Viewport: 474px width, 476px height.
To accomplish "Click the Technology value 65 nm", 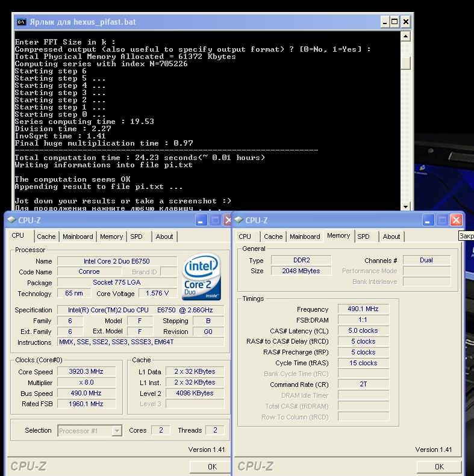I will pyautogui.click(x=74, y=293).
